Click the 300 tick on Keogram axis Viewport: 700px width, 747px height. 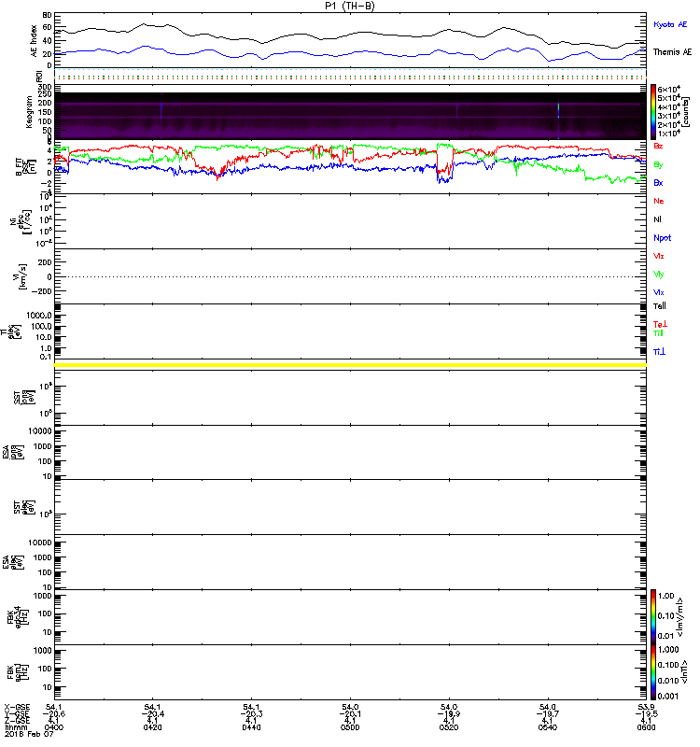pyautogui.click(x=45, y=87)
